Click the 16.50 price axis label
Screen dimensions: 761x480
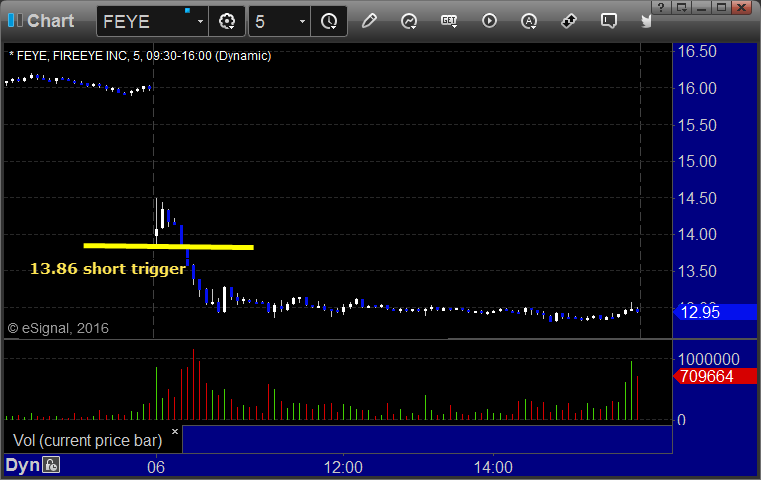pyautogui.click(x=697, y=51)
